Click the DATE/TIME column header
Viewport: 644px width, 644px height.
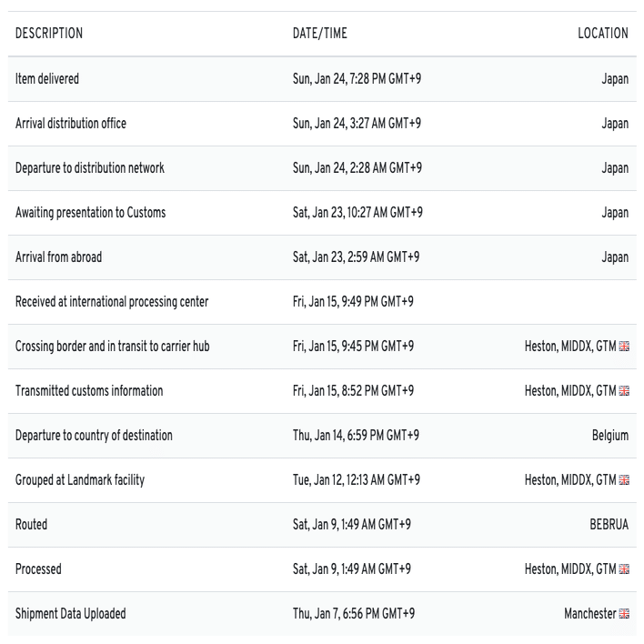[319, 34]
